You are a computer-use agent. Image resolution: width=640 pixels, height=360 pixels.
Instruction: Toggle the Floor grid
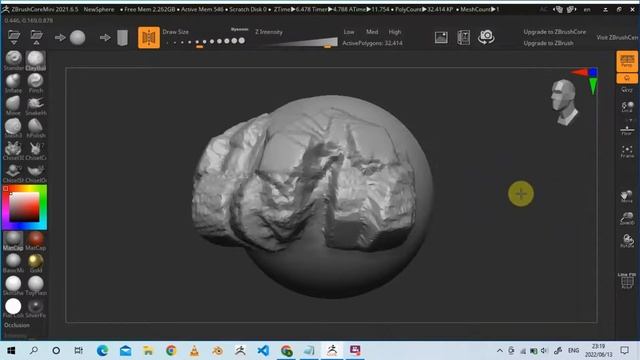point(627,129)
